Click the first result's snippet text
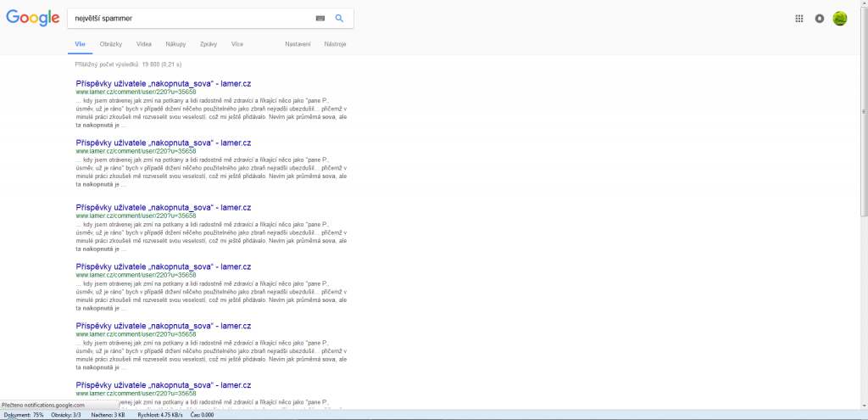This screenshot has width=868, height=420. 211,113
